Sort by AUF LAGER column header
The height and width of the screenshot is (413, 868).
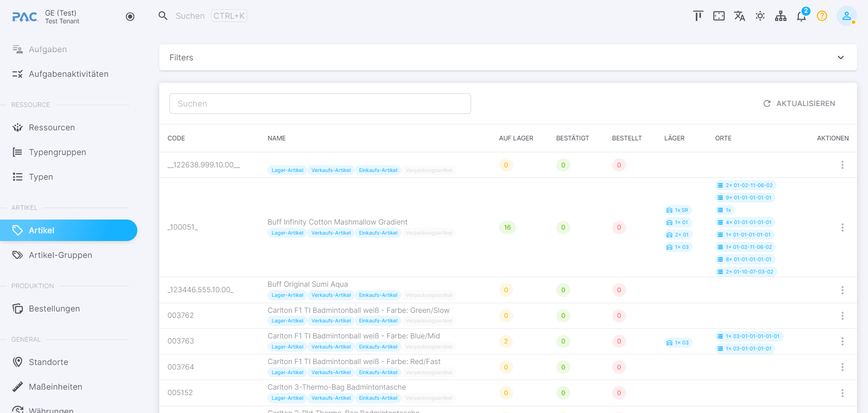[516, 138]
